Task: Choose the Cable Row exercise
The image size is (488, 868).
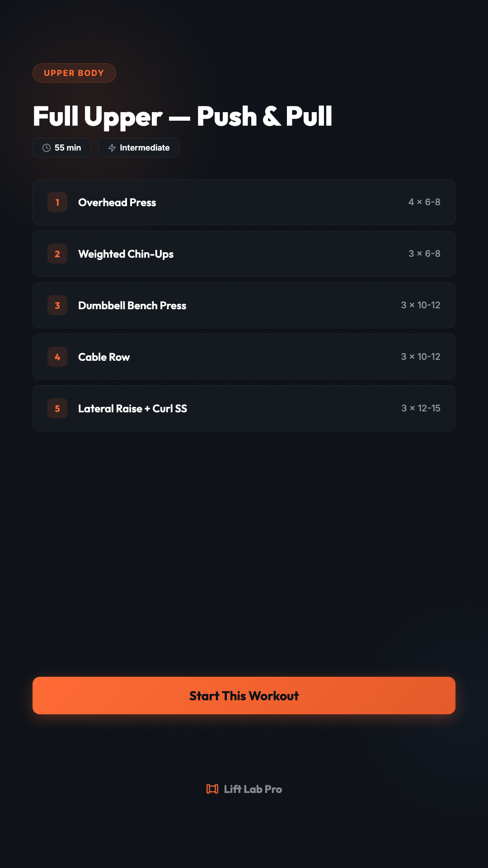Action: (104, 357)
